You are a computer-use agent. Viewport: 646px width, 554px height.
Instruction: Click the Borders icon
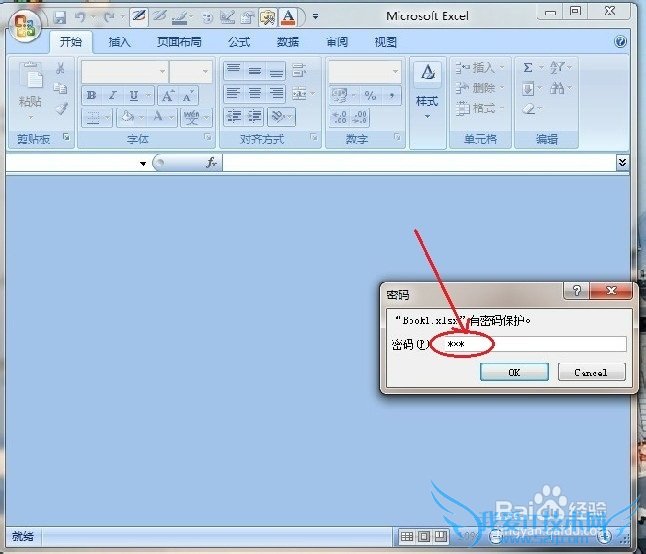click(92, 118)
